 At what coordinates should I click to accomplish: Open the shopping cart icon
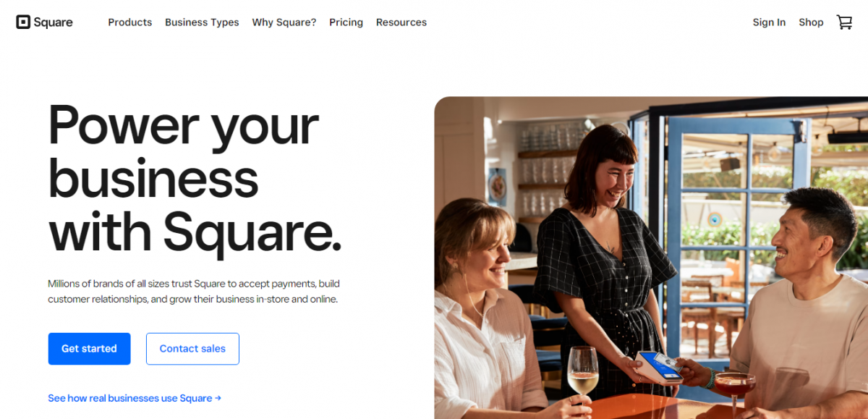[x=844, y=22]
